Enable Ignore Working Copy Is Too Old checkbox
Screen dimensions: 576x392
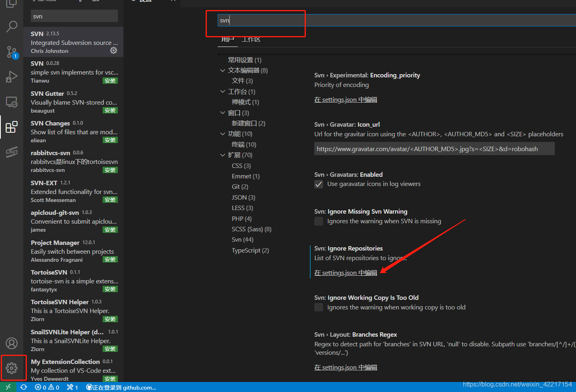tap(319, 307)
